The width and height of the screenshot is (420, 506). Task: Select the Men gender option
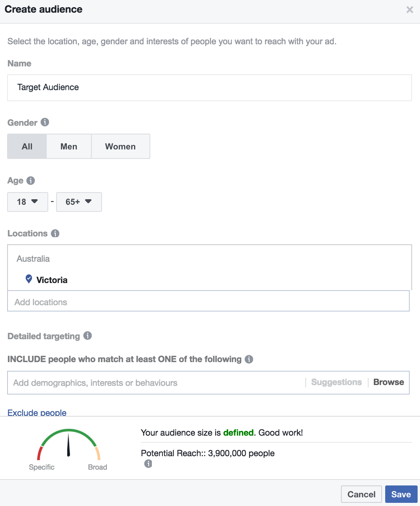pyautogui.click(x=68, y=146)
